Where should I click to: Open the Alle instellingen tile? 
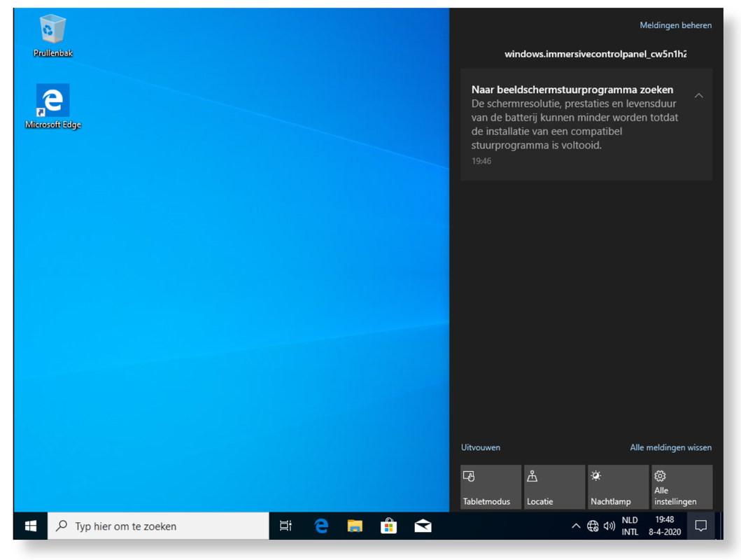[x=682, y=487]
